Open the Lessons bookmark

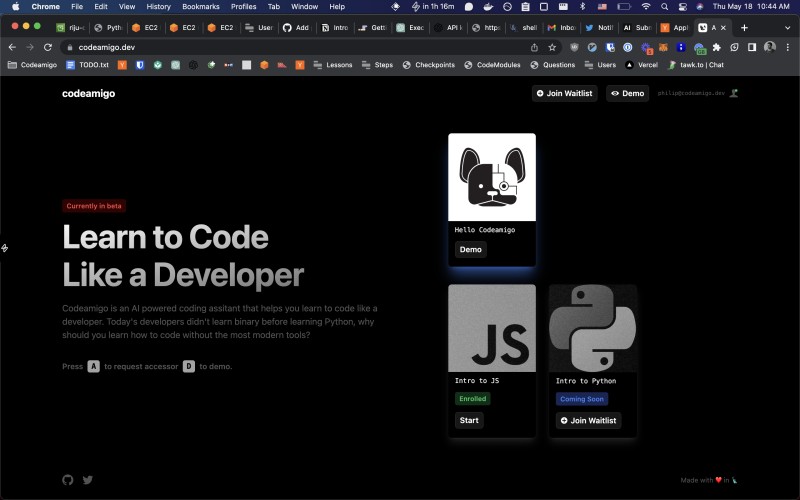pos(333,65)
